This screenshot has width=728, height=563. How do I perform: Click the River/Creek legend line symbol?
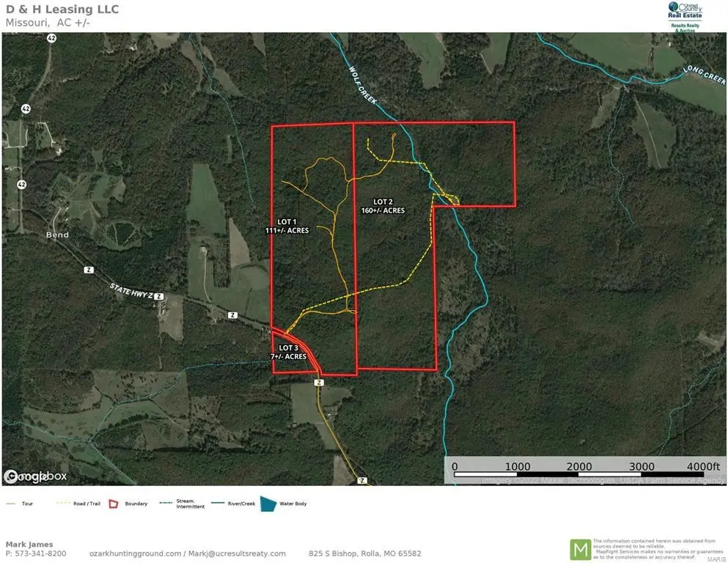pyautogui.click(x=218, y=504)
